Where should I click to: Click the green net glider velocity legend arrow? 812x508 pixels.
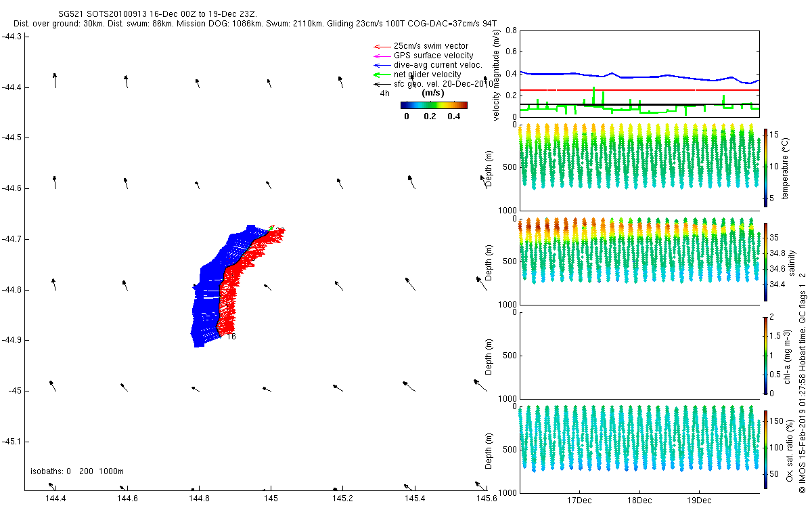pyautogui.click(x=381, y=75)
